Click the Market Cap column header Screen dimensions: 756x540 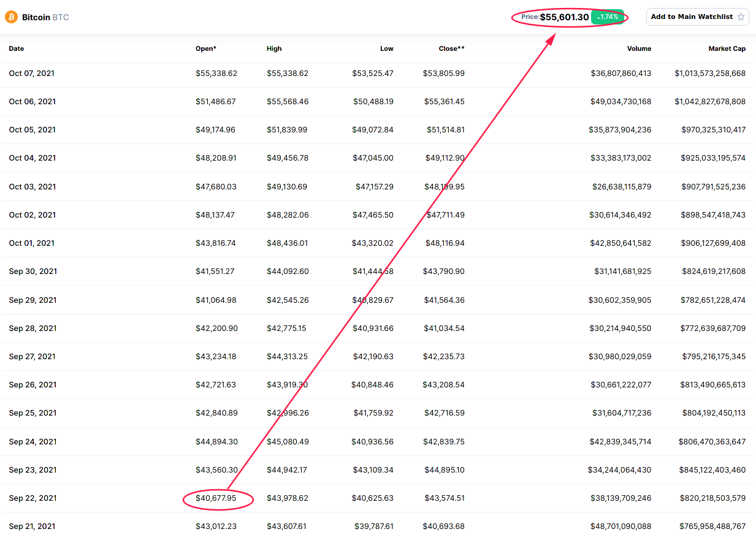pos(727,48)
